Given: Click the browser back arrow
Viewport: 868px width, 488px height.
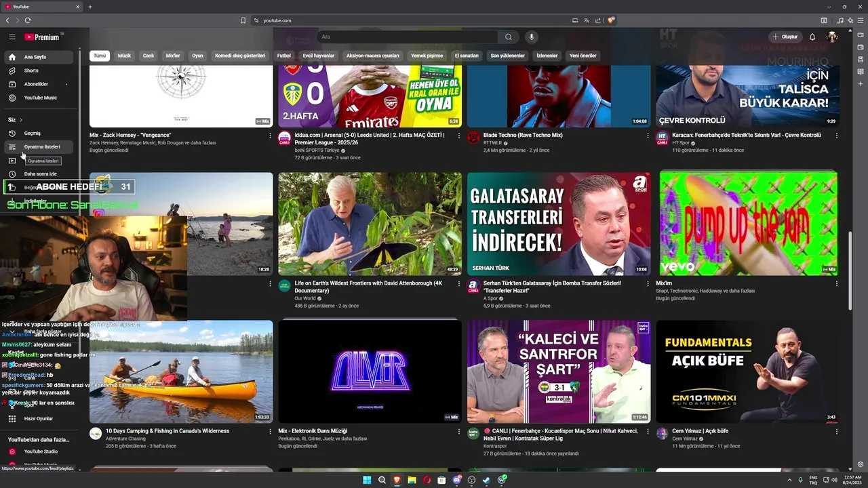Looking at the screenshot, I should pos(7,20).
